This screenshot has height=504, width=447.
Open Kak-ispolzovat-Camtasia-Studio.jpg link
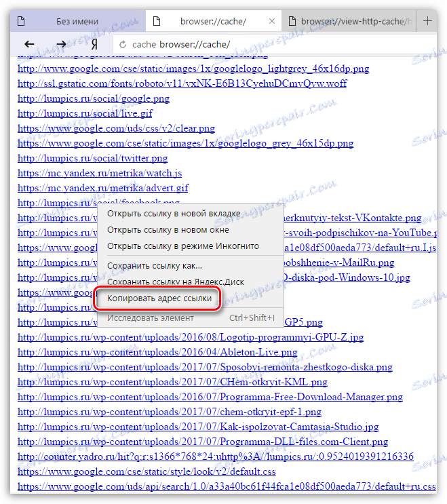(x=198, y=427)
